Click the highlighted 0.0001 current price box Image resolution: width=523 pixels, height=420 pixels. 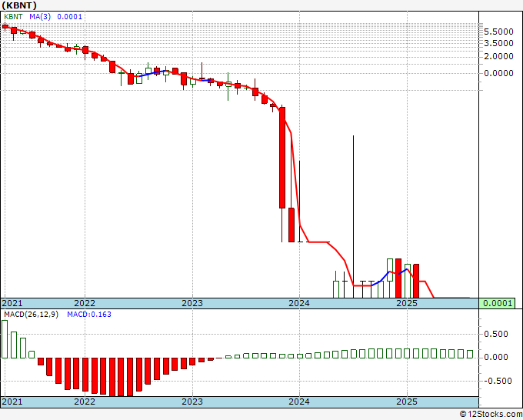click(x=497, y=303)
